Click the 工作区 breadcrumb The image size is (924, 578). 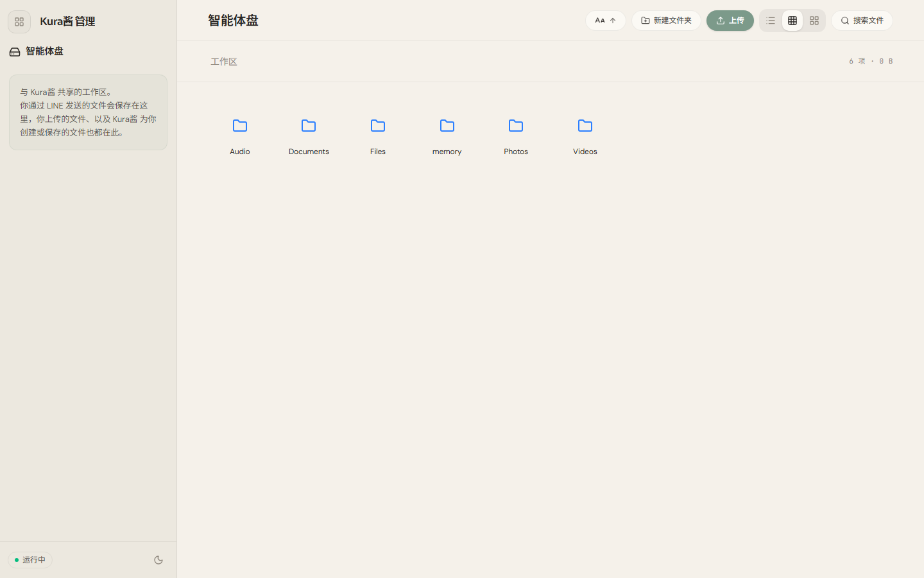point(224,62)
